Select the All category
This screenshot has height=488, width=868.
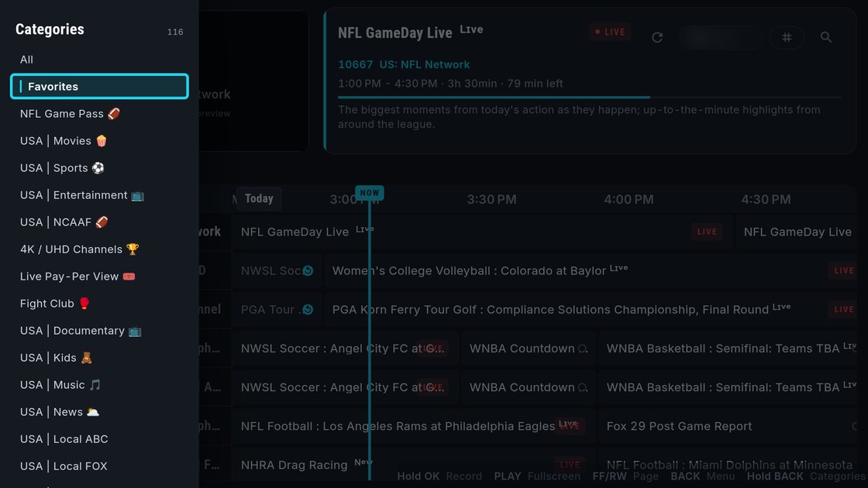click(100, 59)
